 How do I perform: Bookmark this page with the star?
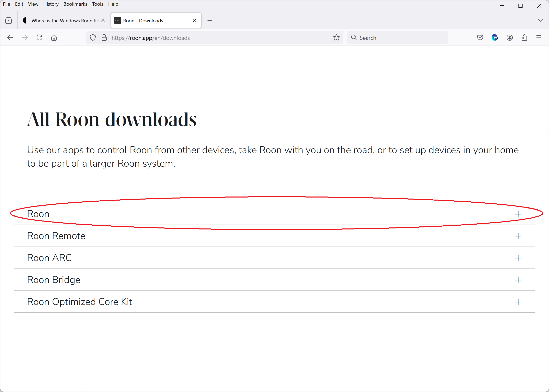pyautogui.click(x=336, y=38)
